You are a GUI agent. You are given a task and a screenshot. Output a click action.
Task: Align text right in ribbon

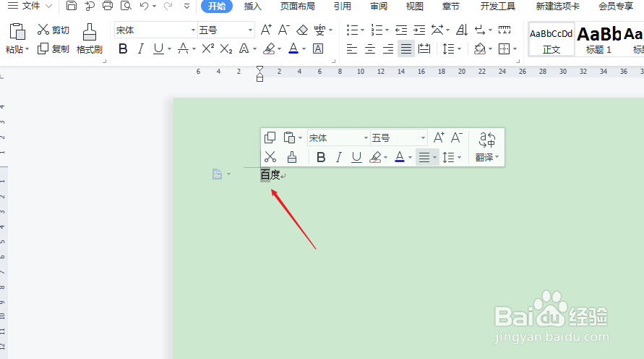pos(388,49)
